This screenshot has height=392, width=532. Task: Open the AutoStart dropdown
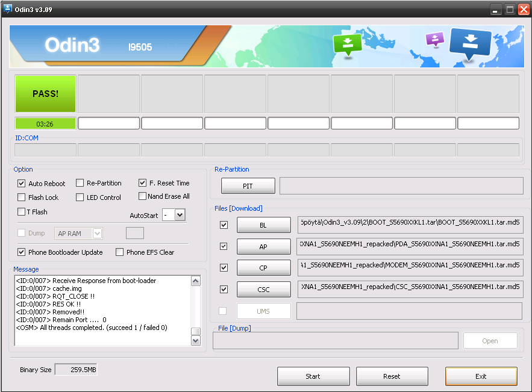[x=180, y=215]
